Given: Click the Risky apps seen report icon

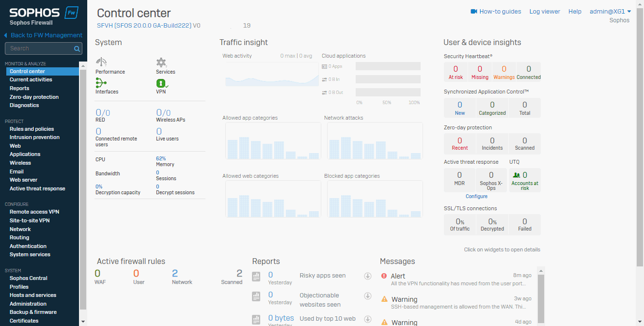Looking at the screenshot, I should tap(256, 277).
